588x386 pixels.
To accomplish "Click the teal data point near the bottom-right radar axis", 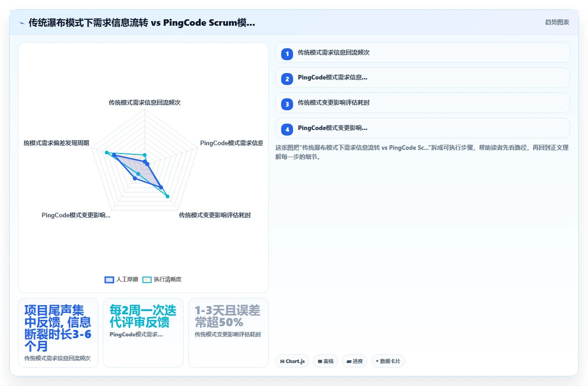I will (167, 196).
